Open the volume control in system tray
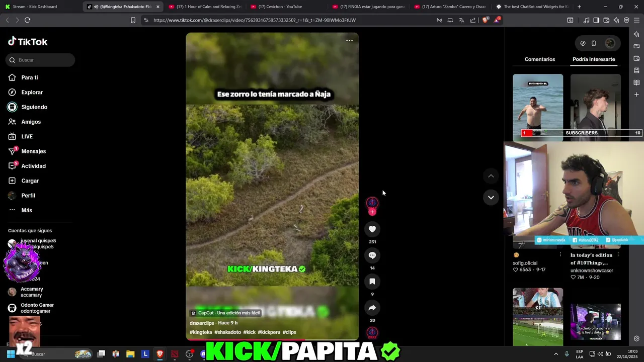 click(x=600, y=354)
